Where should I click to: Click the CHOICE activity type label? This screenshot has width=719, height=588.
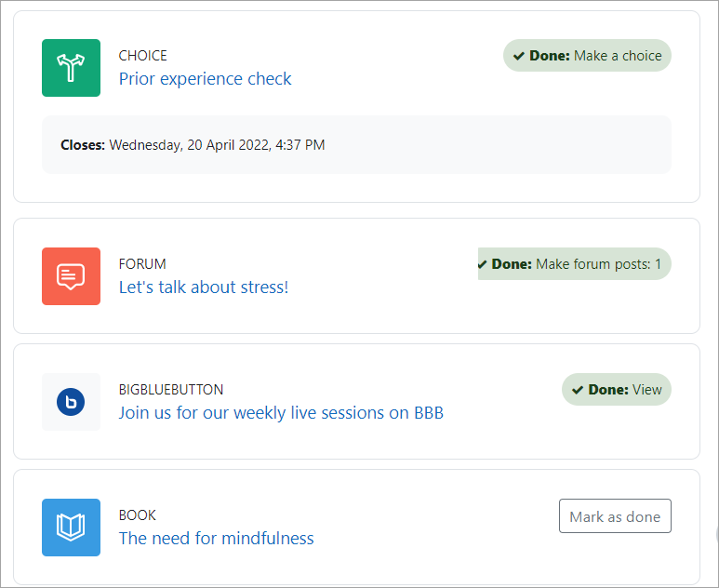point(142,56)
